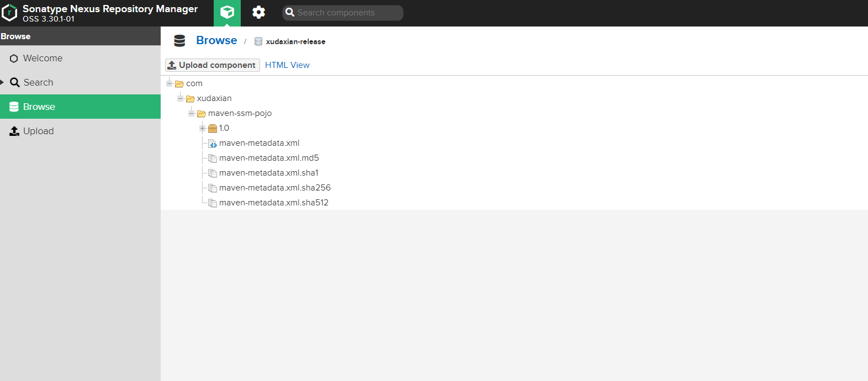Screen dimensions: 868x381
Task: Select maven-metadata.xml.md5 file
Action: [269, 158]
